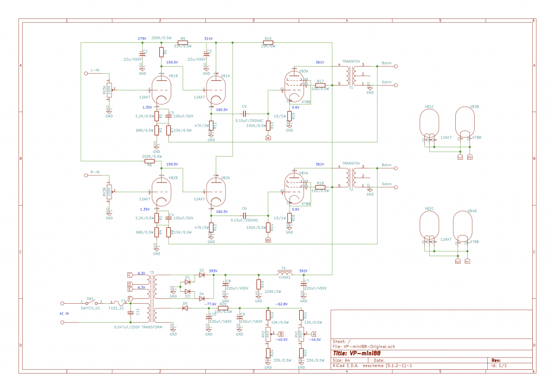This screenshot has height=392, width=555.
Task: Toggle the SW1 power switch symbol
Action: pyautogui.click(x=90, y=303)
